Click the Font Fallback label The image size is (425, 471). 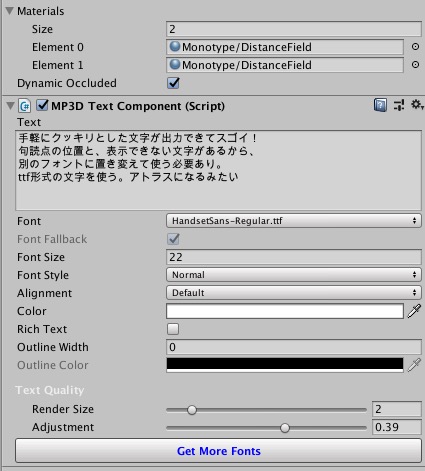[x=52, y=239]
